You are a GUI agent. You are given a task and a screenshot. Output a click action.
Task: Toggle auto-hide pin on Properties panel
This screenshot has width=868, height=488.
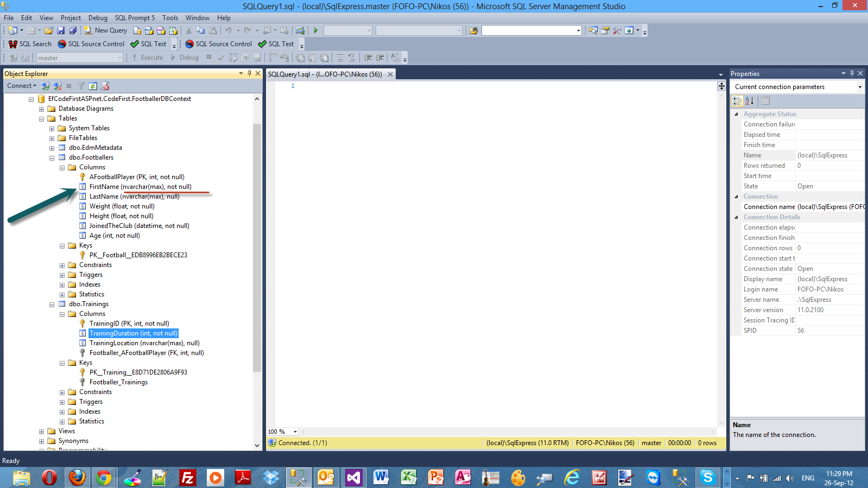pyautogui.click(x=852, y=73)
